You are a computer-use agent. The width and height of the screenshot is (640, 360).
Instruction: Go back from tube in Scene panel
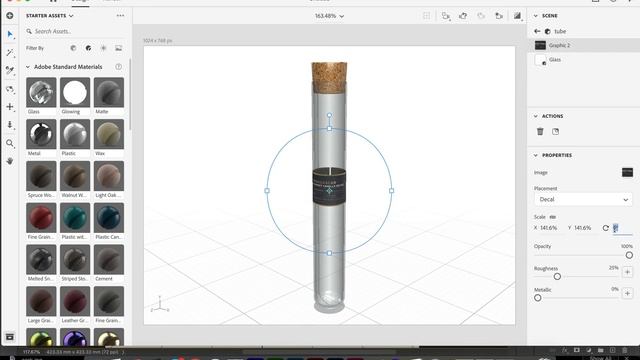coord(537,31)
